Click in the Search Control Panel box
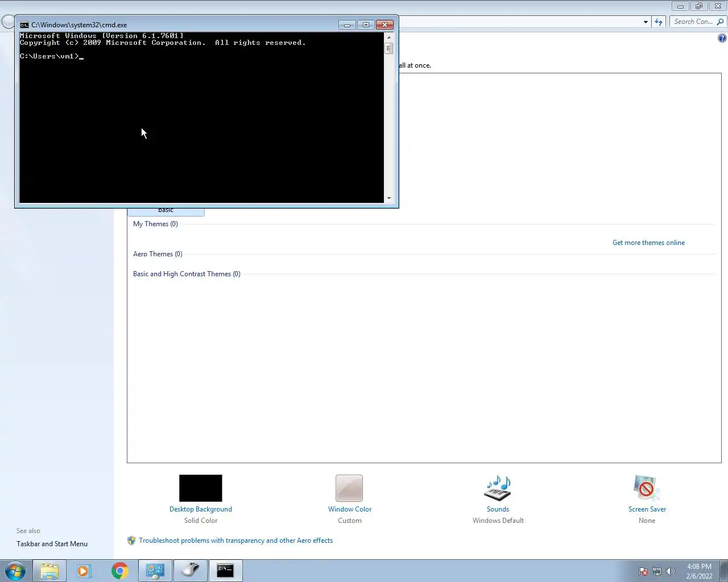The width and height of the screenshot is (728, 582). 693,22
